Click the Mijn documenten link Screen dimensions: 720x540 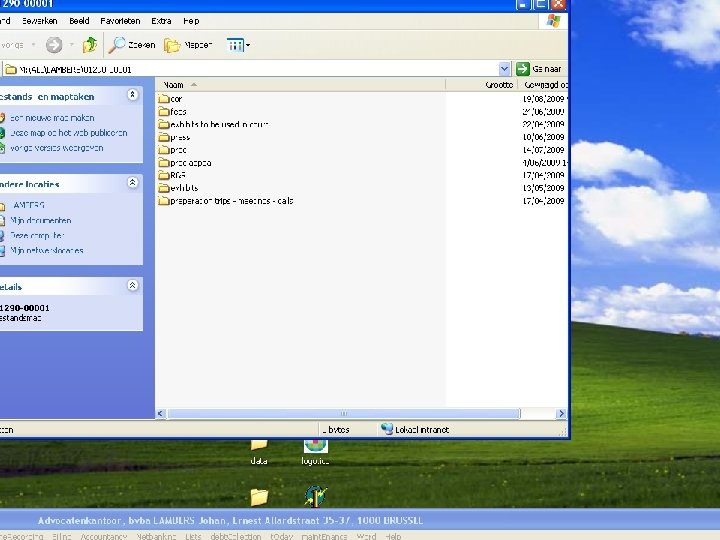41,221
